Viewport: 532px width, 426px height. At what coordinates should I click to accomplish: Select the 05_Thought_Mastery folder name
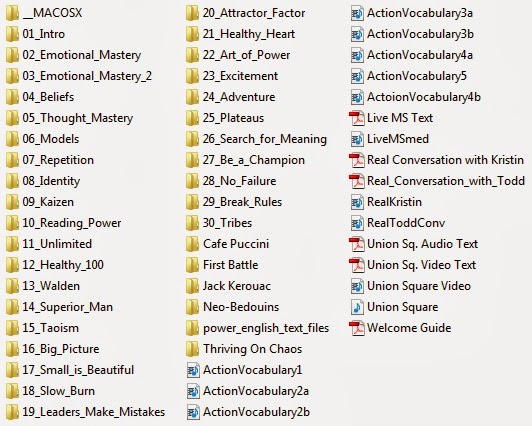(x=78, y=118)
